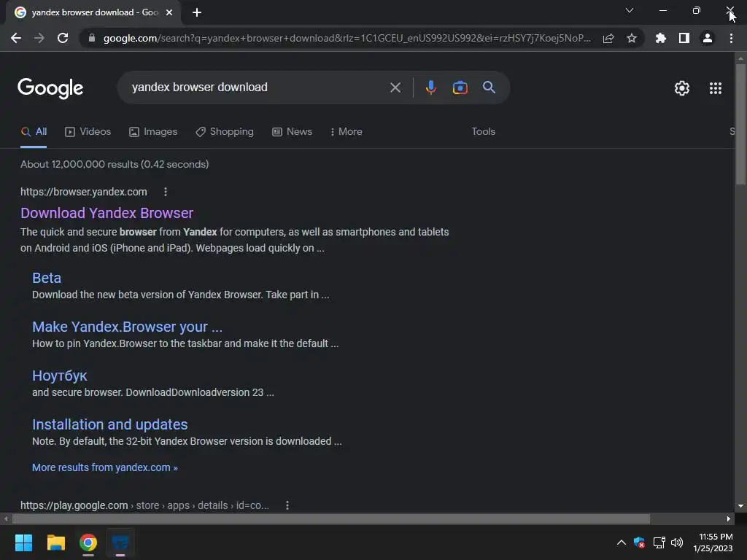Open the Ноутбук sublink

[x=60, y=376]
